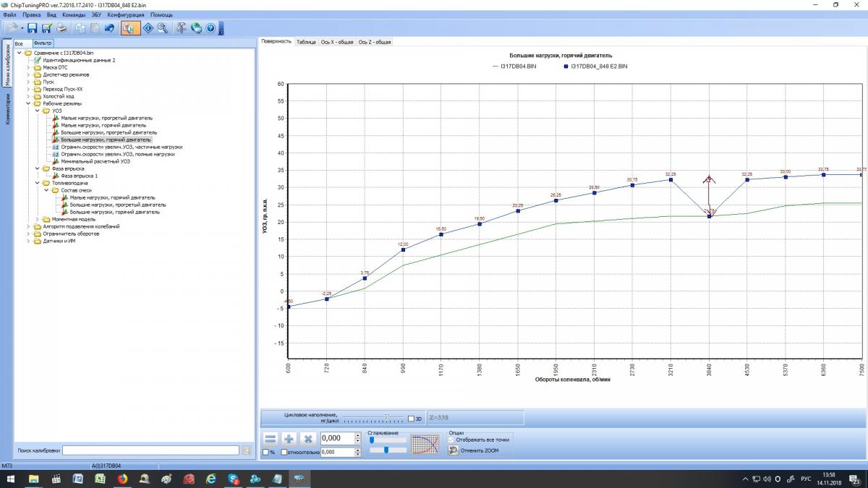
Task: Collapse the Рабочие режимы folder
Action: click(x=28, y=103)
